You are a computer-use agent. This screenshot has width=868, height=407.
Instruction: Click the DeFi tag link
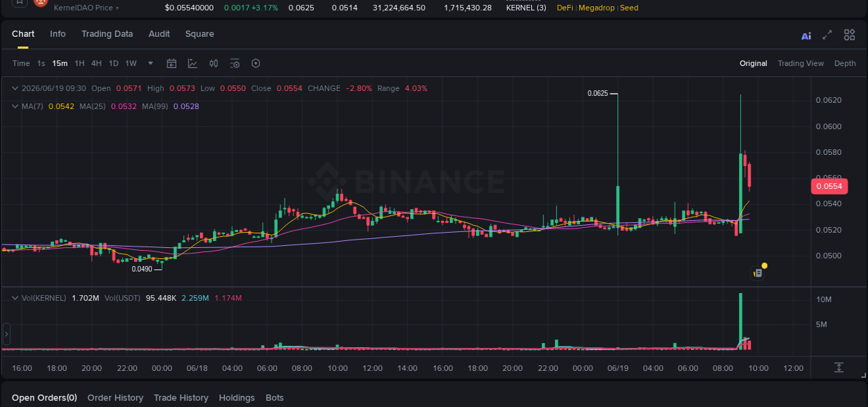pyautogui.click(x=565, y=8)
